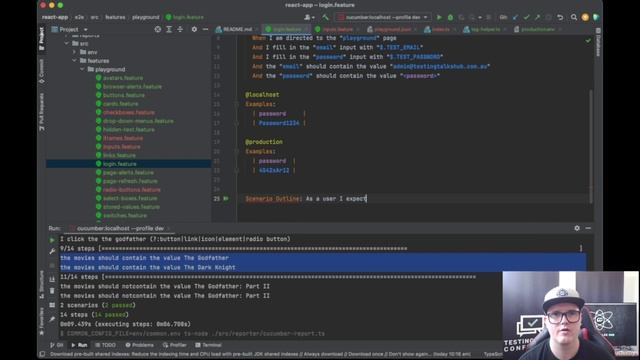Viewport: 640px width, 360px height.
Task: Click the scroll-to-end icon in Run panel
Action: point(52,279)
